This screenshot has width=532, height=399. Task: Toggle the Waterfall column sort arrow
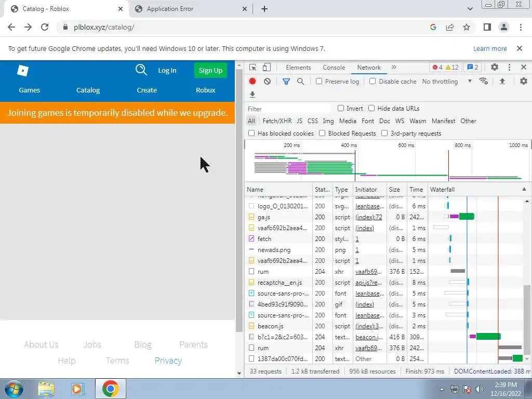pos(524,189)
